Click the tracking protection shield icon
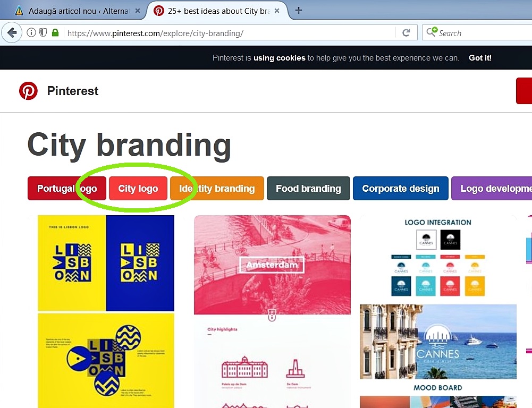Image resolution: width=532 pixels, height=408 pixels. 43,33
